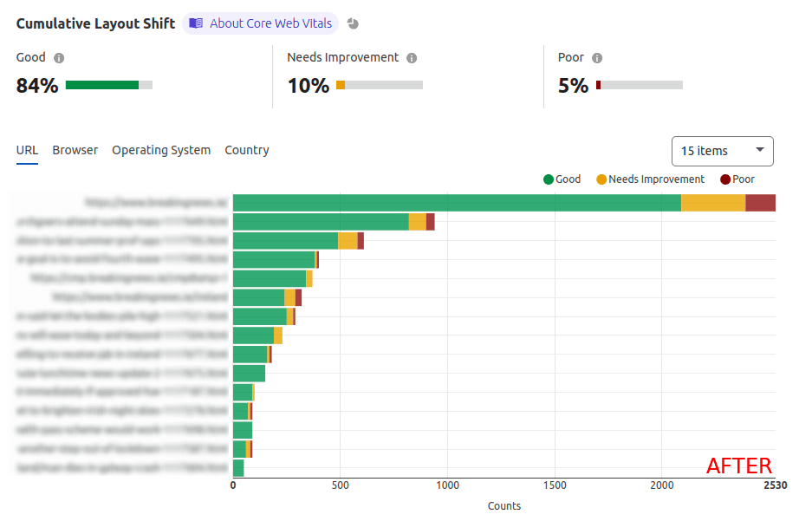Open the 15 items dropdown
This screenshot has height=521, width=812.
pyautogui.click(x=722, y=151)
